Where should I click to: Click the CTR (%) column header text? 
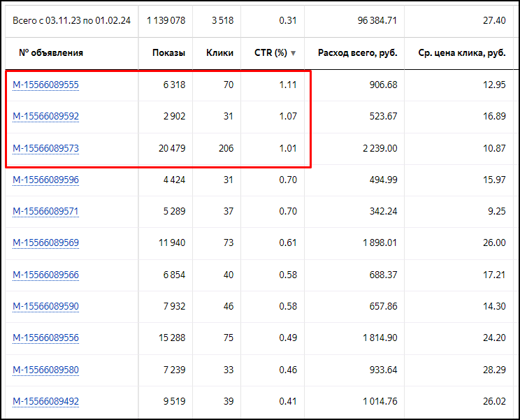tap(270, 53)
